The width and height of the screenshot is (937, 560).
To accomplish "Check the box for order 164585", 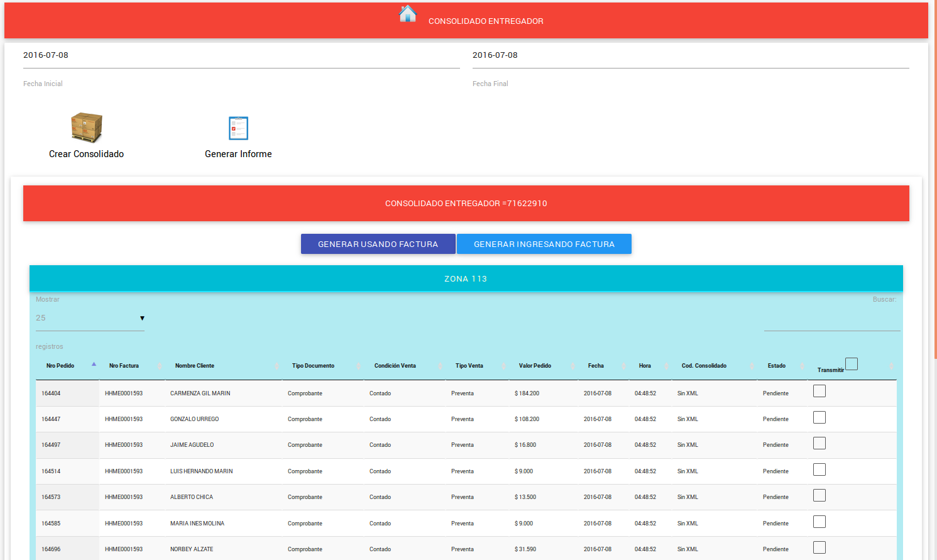I will (x=819, y=522).
